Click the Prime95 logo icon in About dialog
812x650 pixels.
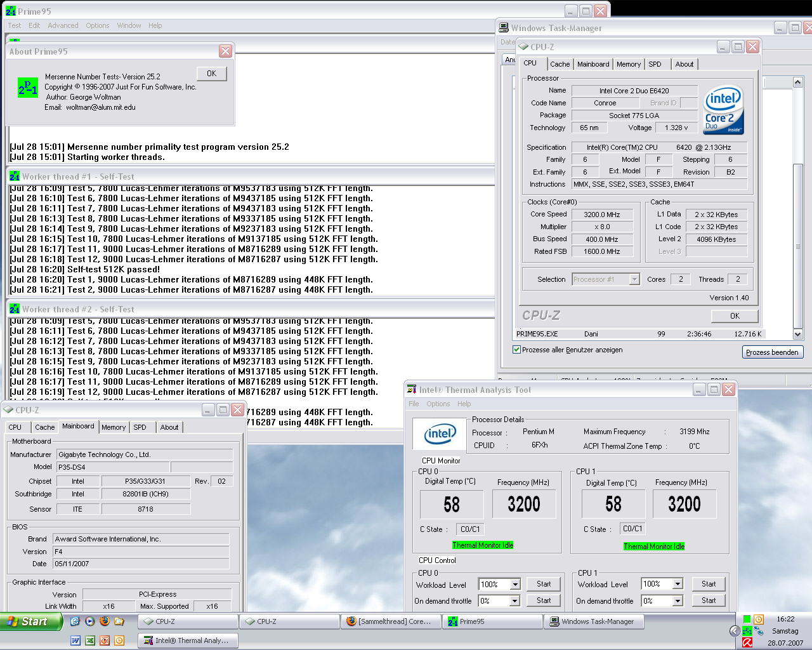click(x=27, y=88)
